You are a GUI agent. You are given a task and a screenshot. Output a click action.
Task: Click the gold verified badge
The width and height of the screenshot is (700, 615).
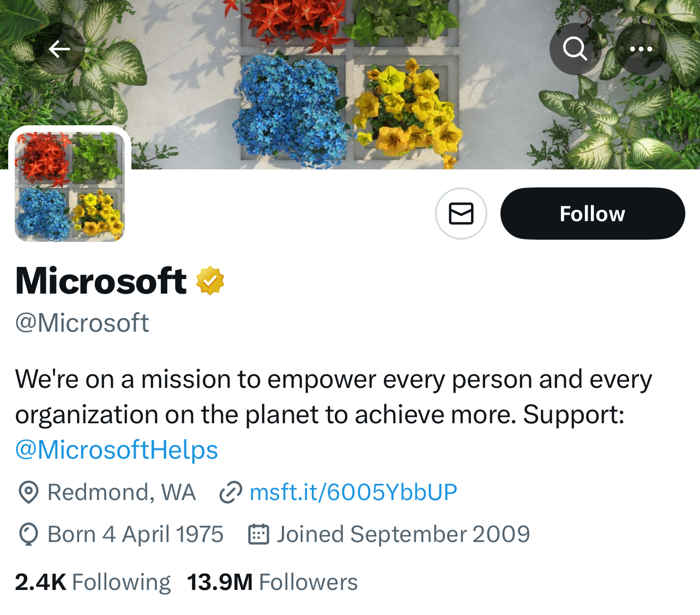click(x=210, y=281)
